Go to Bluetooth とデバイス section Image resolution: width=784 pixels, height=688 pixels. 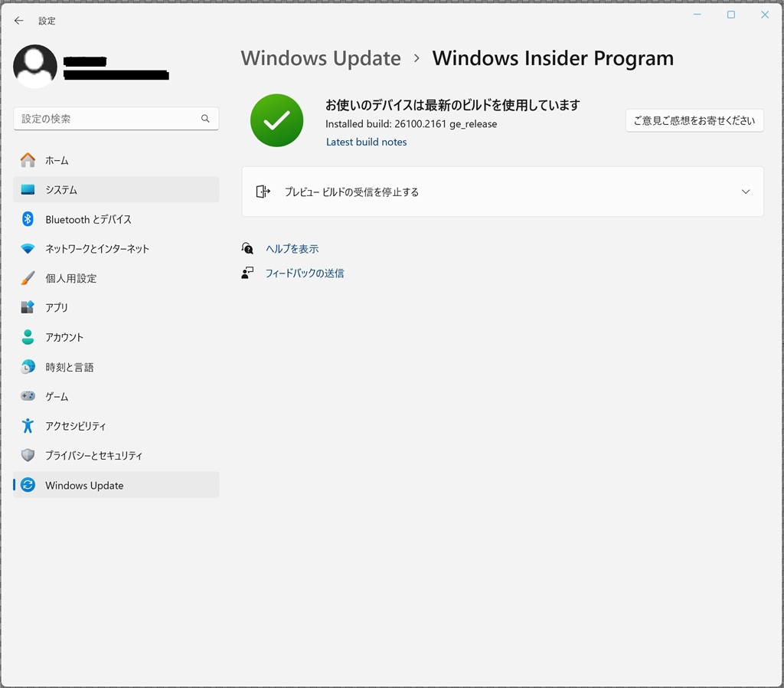tap(116, 219)
